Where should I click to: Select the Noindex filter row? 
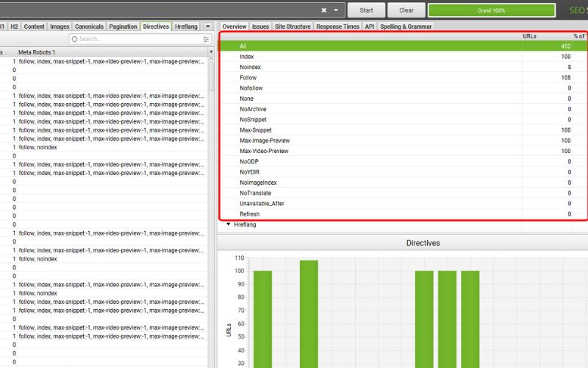click(x=404, y=67)
